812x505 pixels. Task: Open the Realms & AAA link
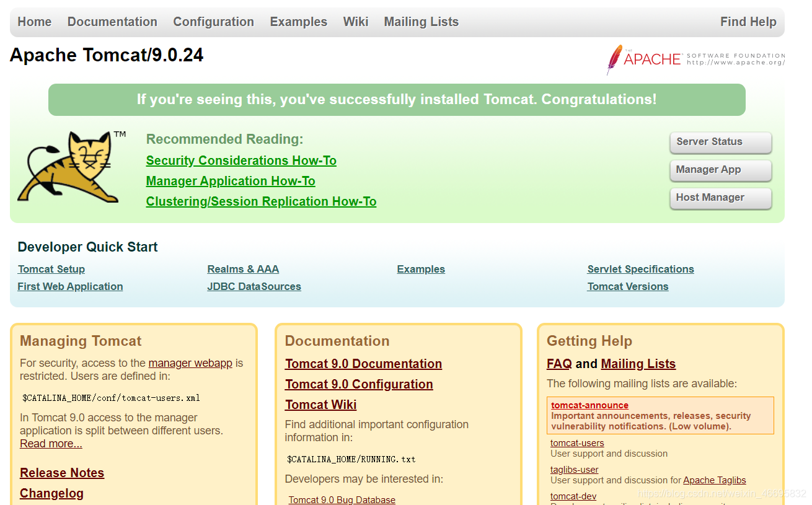pos(243,269)
